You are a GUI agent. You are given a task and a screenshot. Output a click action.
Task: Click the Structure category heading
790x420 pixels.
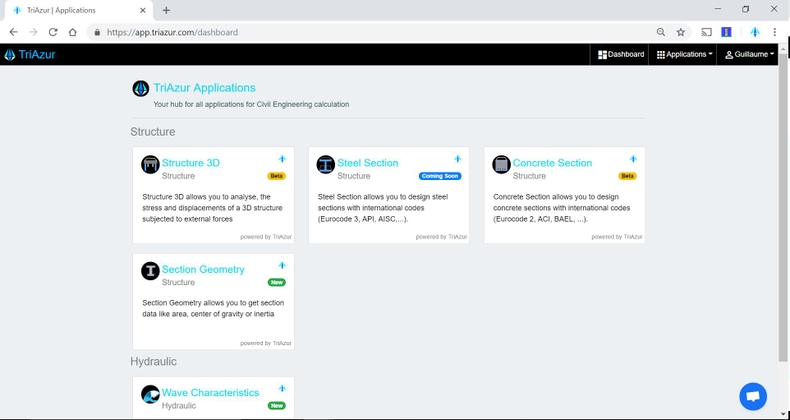[x=153, y=131]
